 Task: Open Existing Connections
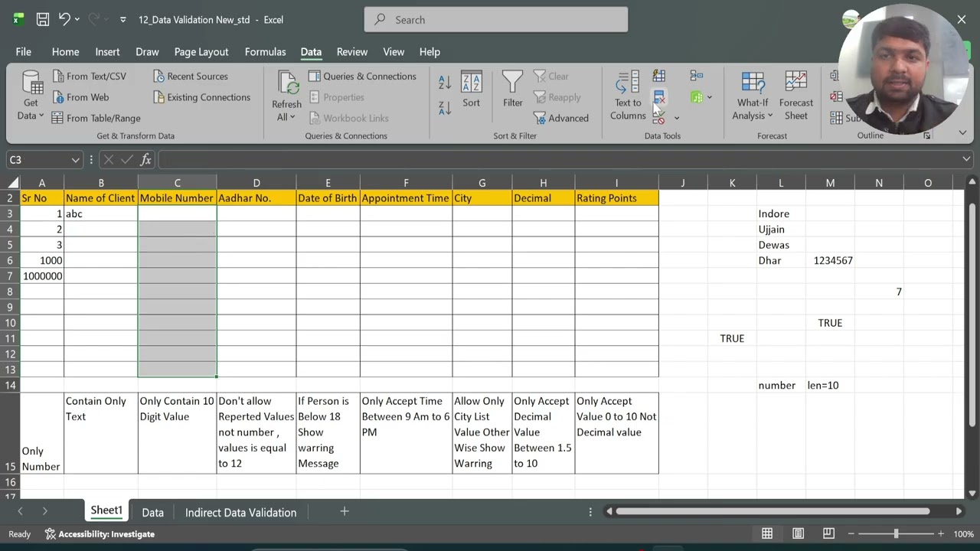point(202,97)
